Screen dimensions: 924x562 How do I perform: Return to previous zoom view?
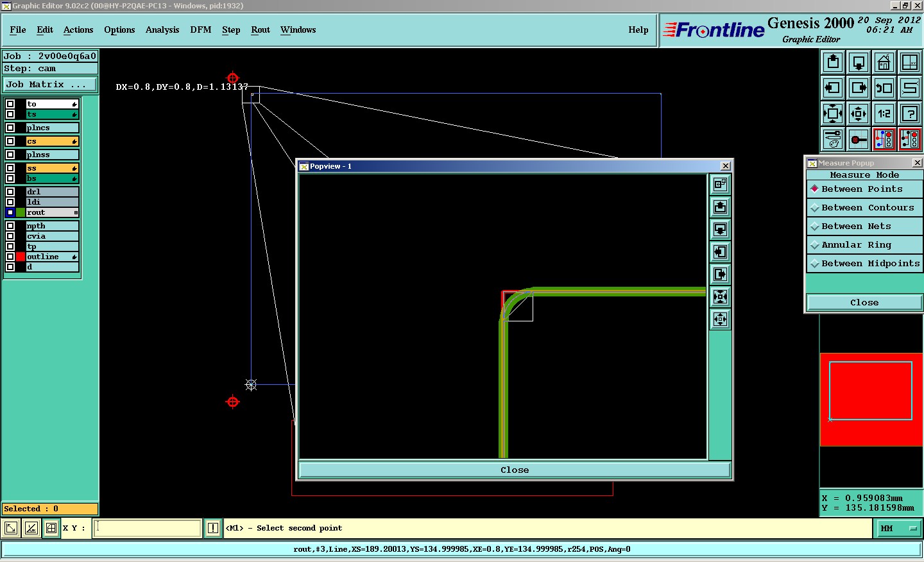click(884, 88)
